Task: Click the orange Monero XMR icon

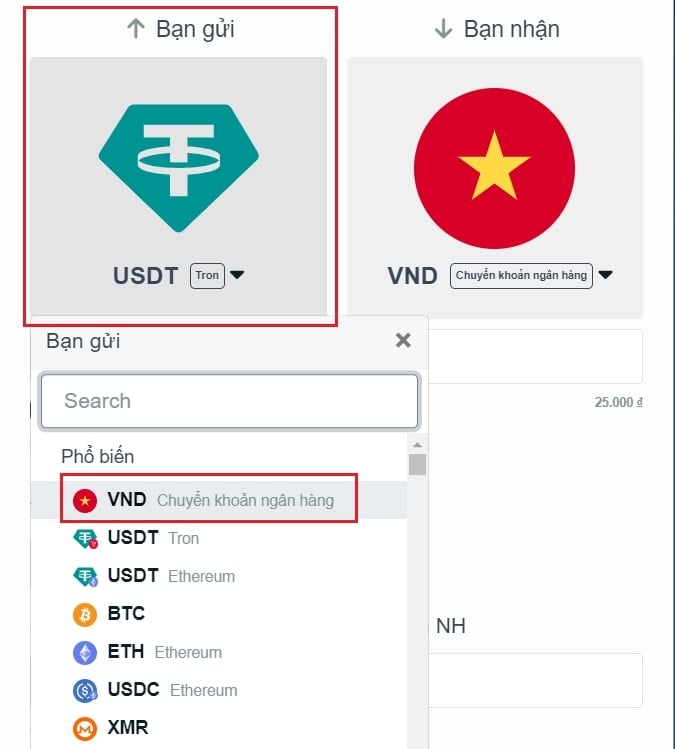Action: (x=85, y=728)
